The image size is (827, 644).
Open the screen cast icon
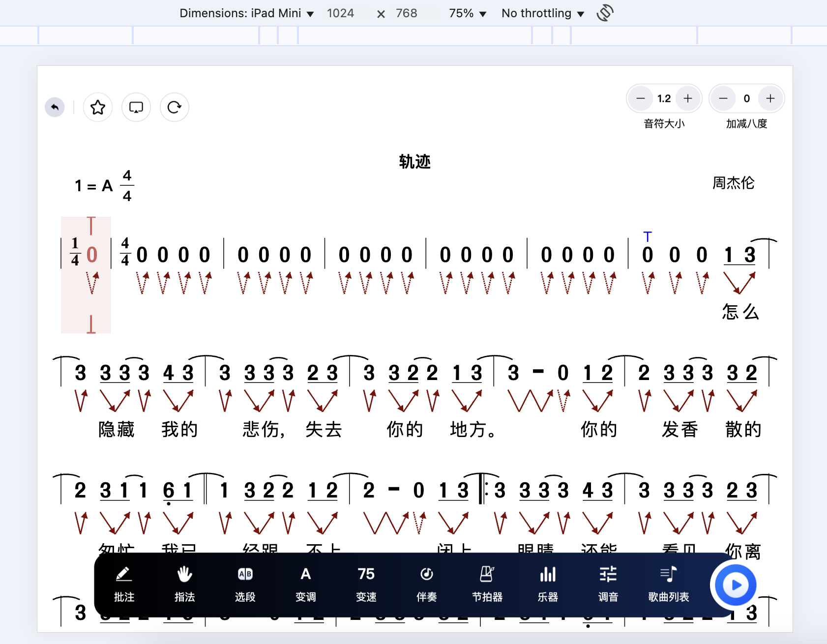point(136,107)
